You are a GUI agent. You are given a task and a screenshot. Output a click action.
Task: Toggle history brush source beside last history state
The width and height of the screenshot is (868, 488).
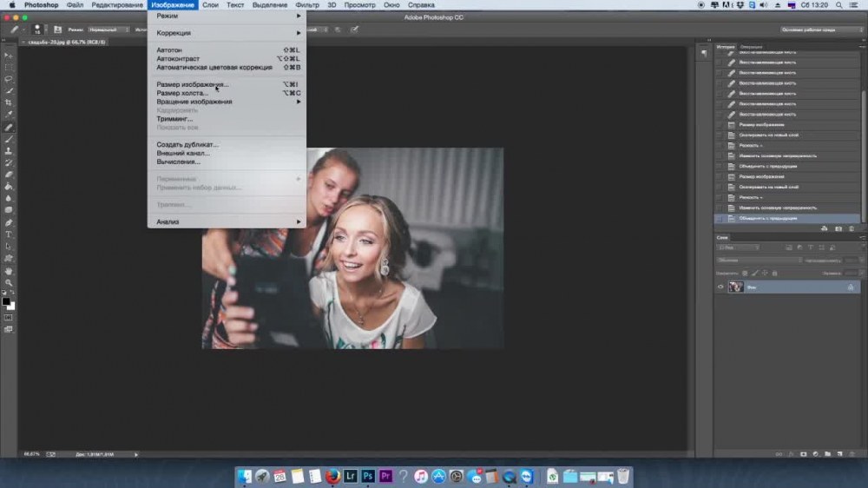720,218
